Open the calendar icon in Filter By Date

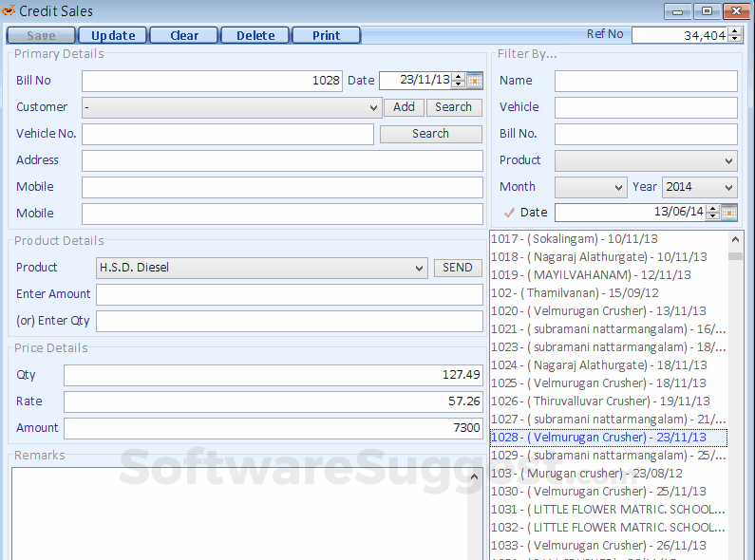pos(729,213)
